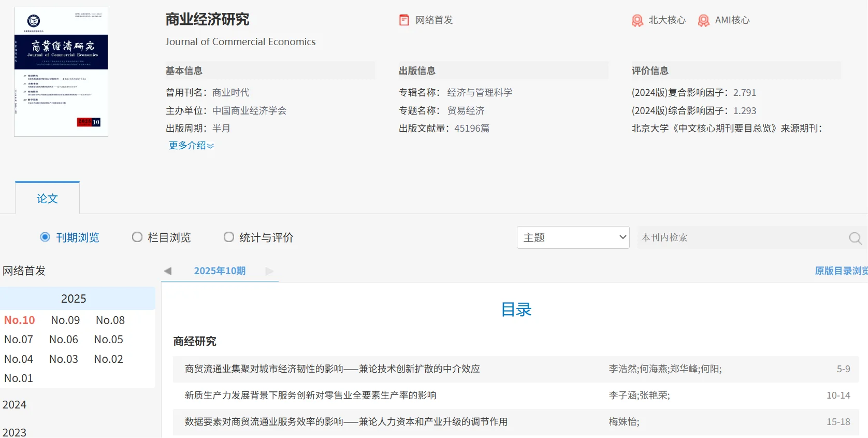
Task: Open the 主题 search field dropdown
Action: [573, 237]
